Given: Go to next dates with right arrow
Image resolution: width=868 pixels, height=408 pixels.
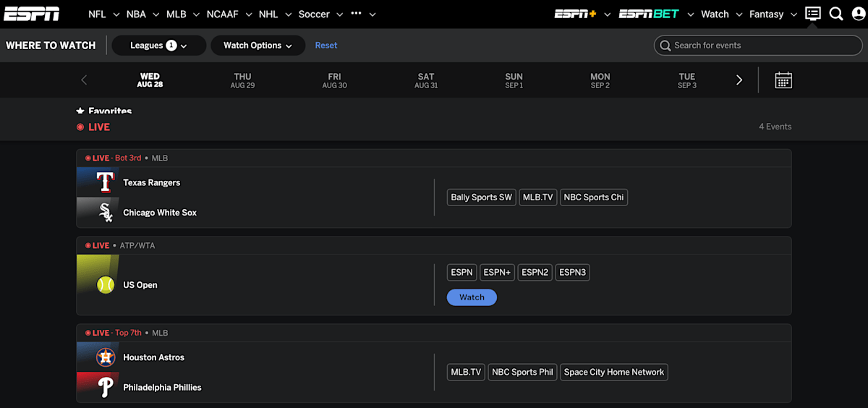Looking at the screenshot, I should pos(739,80).
